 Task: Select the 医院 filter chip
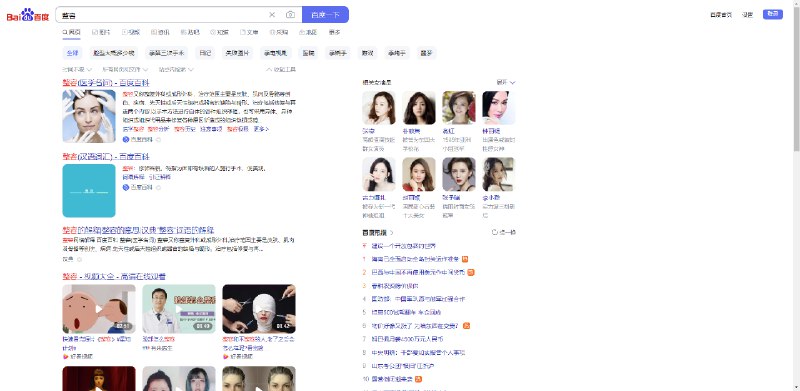[308, 53]
